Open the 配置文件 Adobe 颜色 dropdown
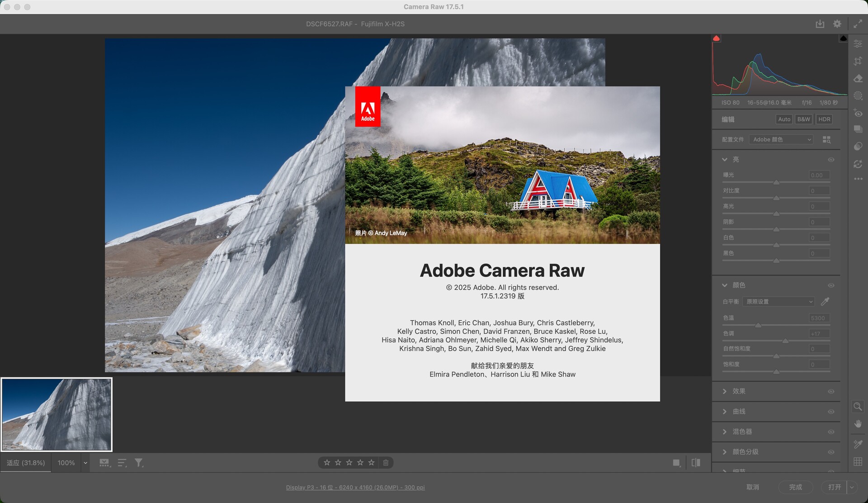 click(781, 139)
